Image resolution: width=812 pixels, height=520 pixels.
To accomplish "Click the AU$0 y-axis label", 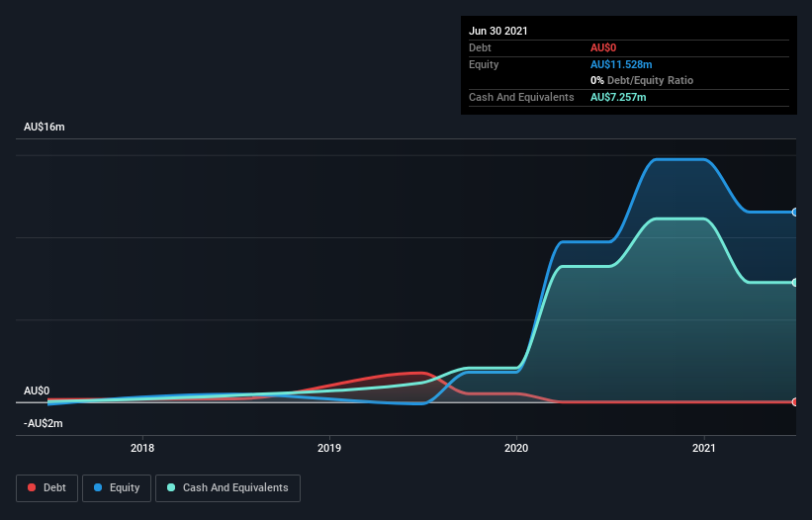I will (37, 390).
